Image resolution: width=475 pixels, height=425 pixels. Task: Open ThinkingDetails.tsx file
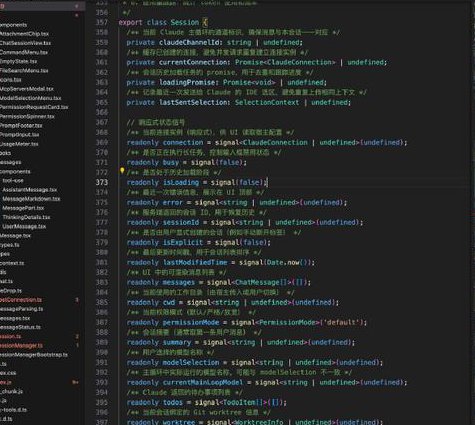26,217
